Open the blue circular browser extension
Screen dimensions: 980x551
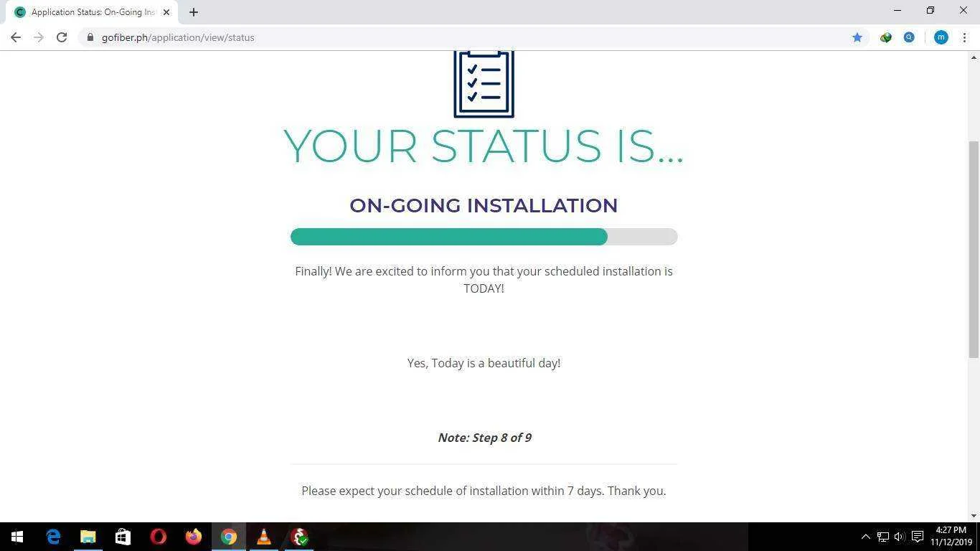click(909, 37)
